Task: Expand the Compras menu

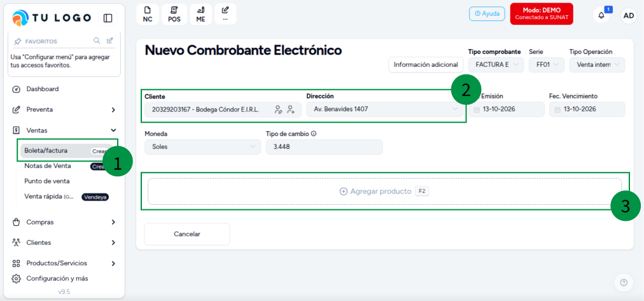Action: click(x=65, y=222)
